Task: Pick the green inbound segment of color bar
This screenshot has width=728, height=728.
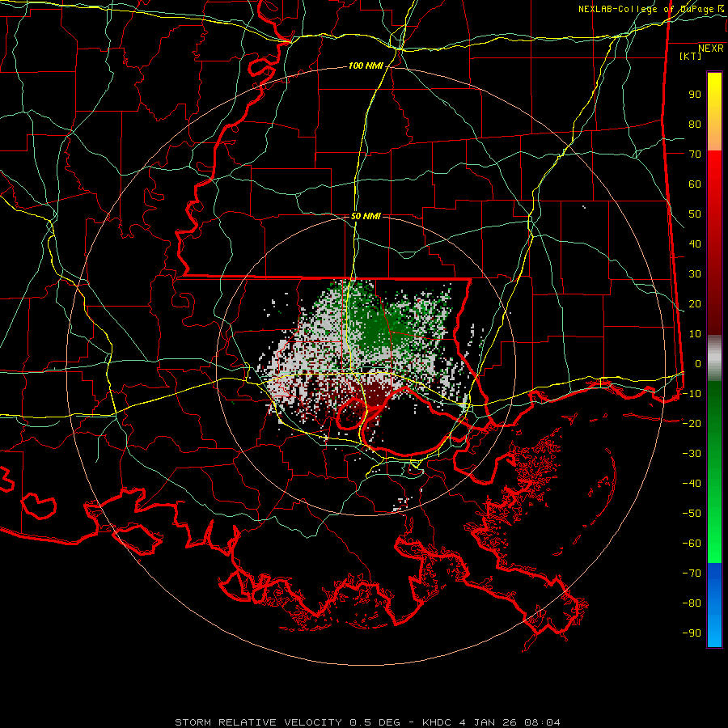Action: [x=714, y=472]
